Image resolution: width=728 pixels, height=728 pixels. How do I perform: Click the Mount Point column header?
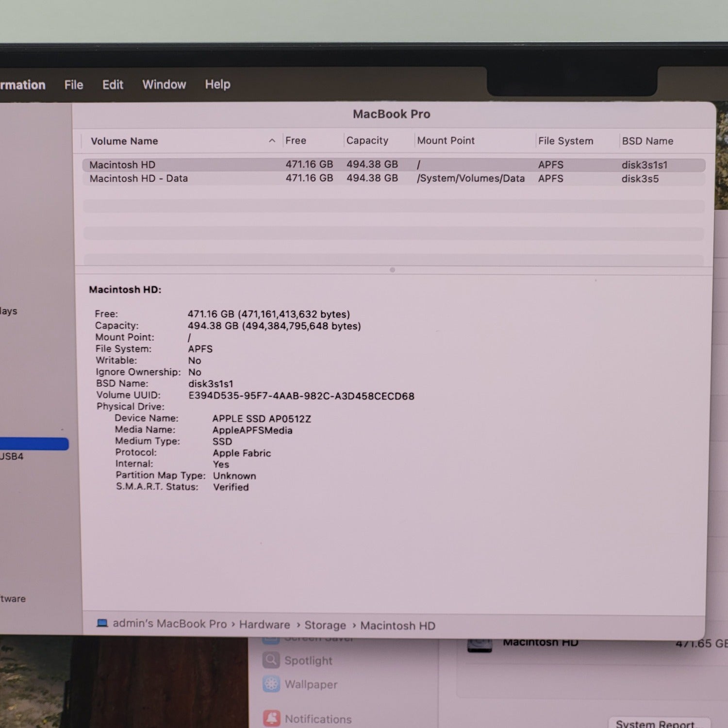(x=446, y=141)
